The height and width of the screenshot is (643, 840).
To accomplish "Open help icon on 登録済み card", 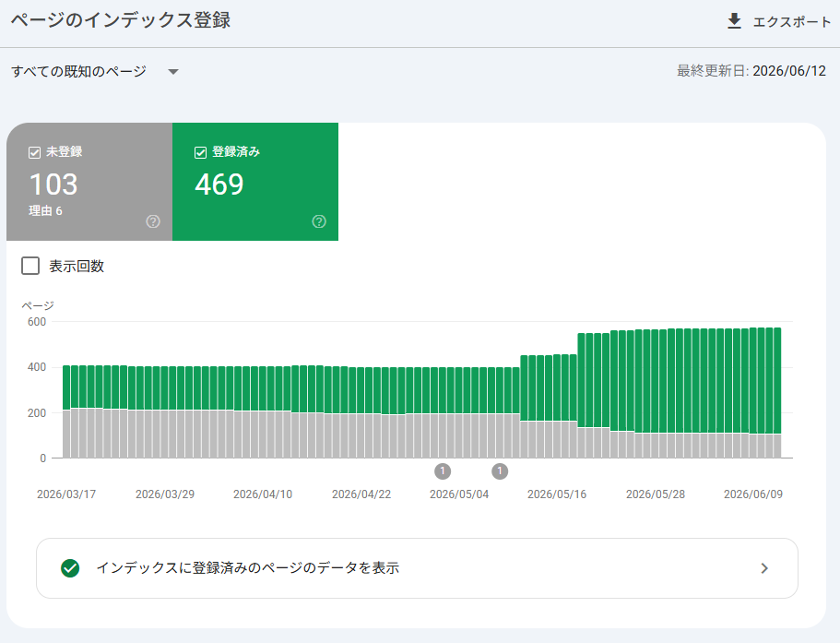I will 319,221.
